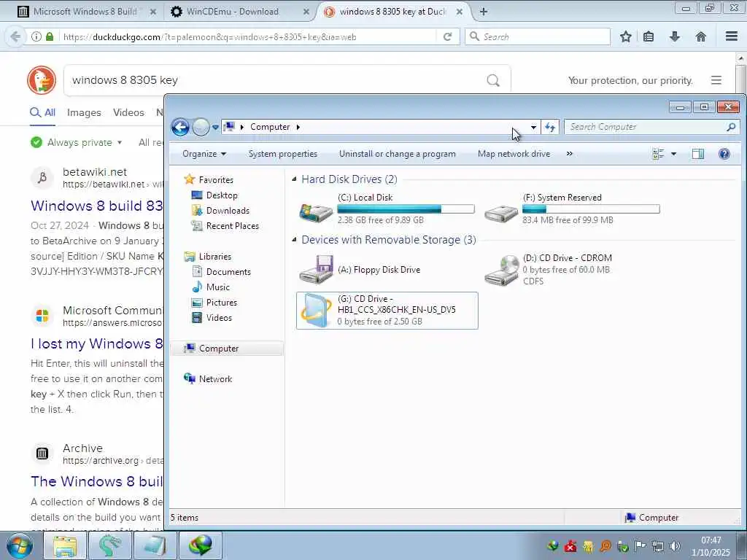Switch to WinCDEmu - Download tab

233,12
